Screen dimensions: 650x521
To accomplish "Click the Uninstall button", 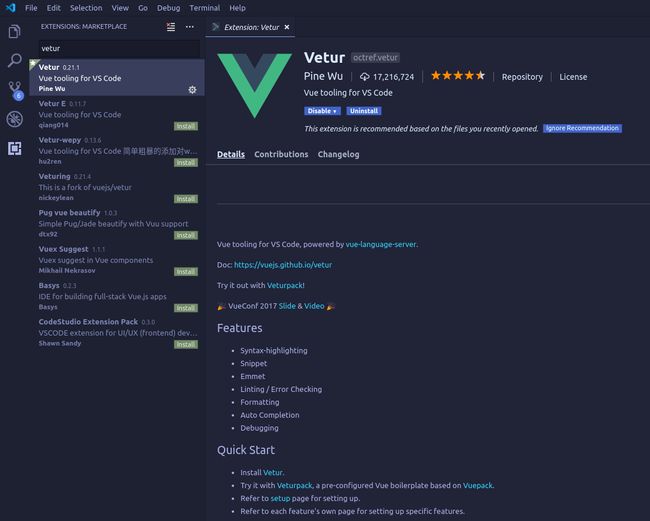I will tap(364, 111).
